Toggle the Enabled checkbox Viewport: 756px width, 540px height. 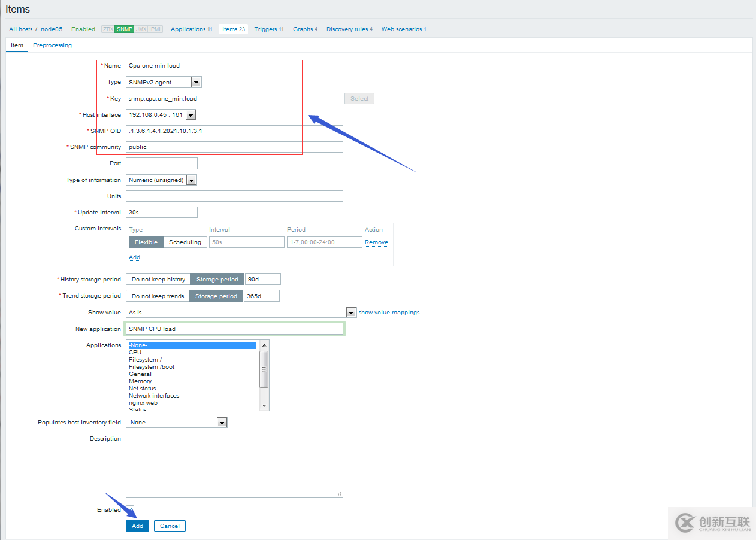(x=129, y=510)
